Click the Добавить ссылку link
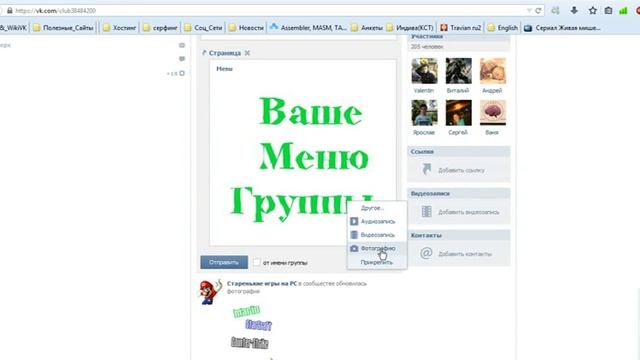640x360 pixels. point(461,170)
